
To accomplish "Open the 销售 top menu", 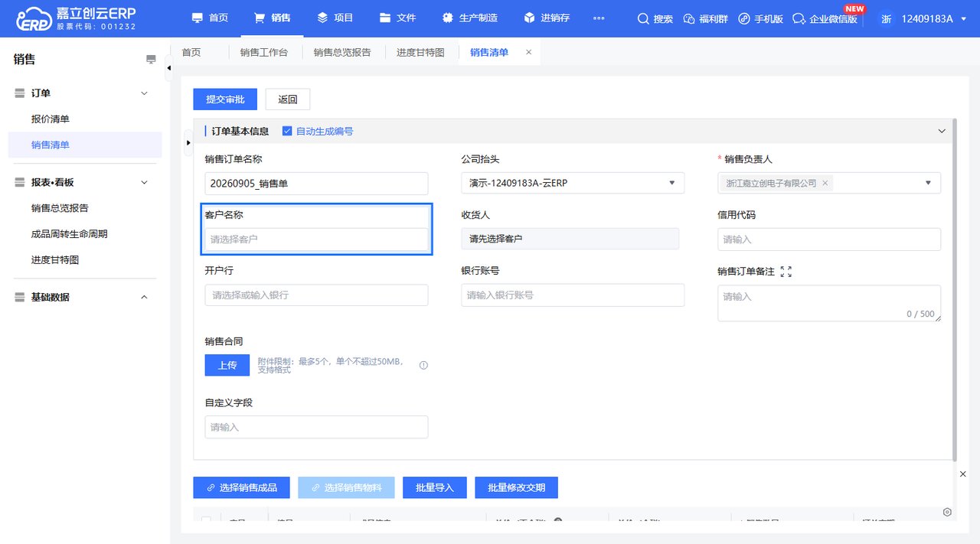I will [x=272, y=18].
